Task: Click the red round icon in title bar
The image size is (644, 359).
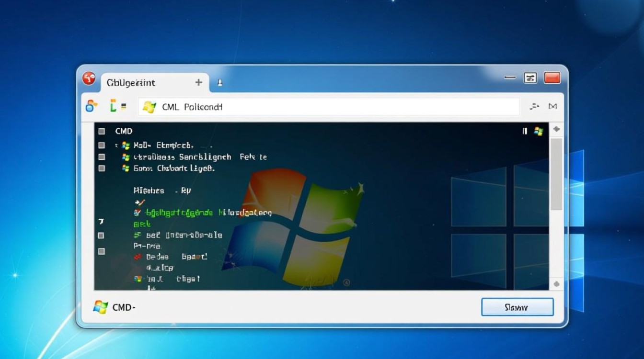Action: [x=89, y=79]
